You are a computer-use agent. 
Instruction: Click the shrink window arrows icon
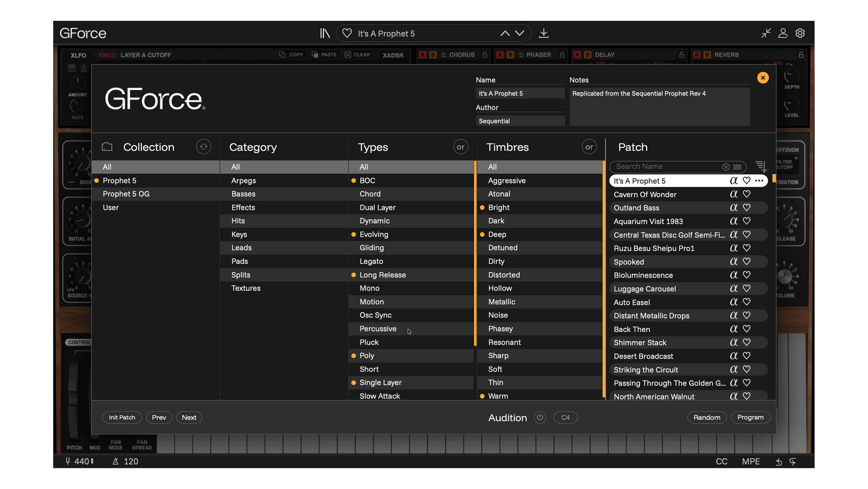[x=766, y=33]
